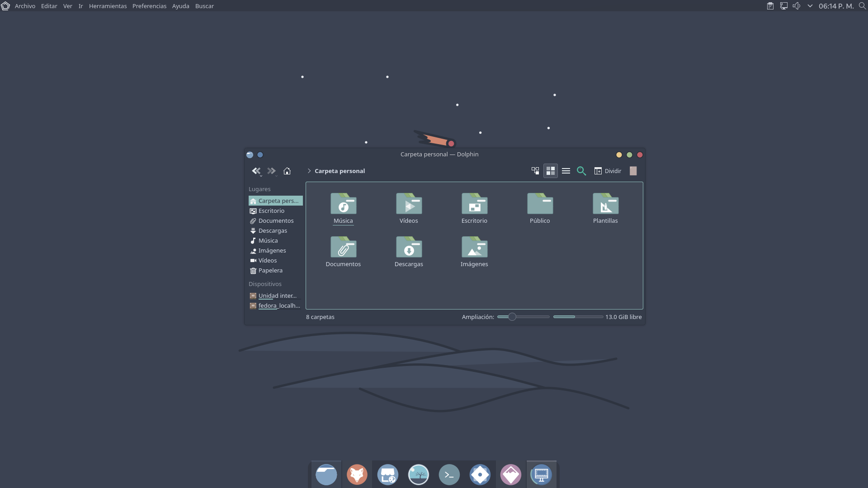Open the search magnifier in top panel
Image resolution: width=868 pixels, height=488 pixels.
pos(862,6)
